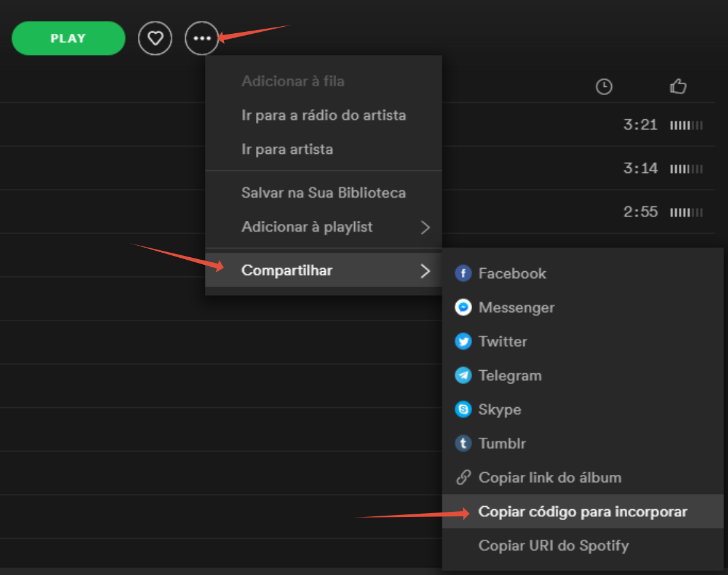This screenshot has height=575, width=728.
Task: Click the chain link icon
Action: point(463,477)
